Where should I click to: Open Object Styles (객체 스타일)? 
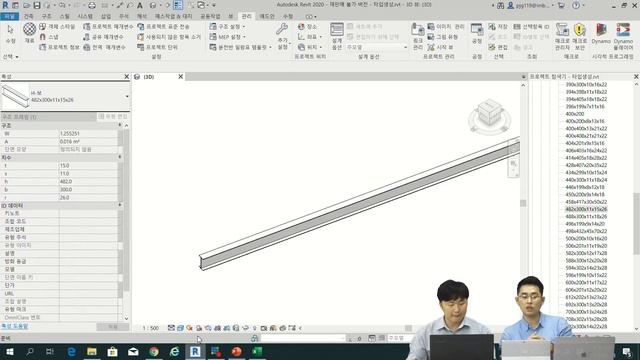57,27
